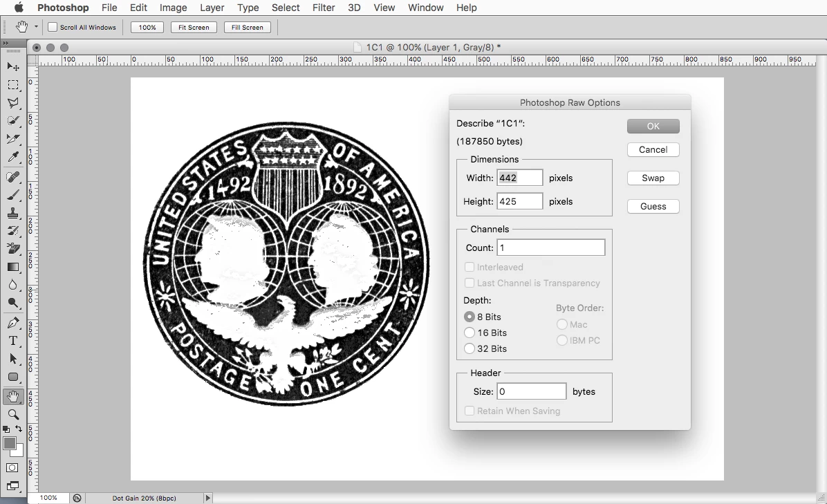Open the Layer menu

[x=212, y=8]
